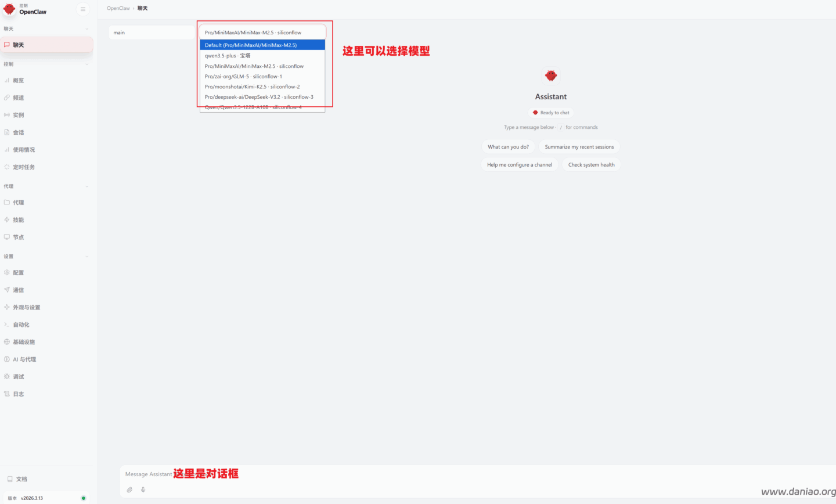Select qwen3.5-plus 宝塔 model option

coord(228,56)
